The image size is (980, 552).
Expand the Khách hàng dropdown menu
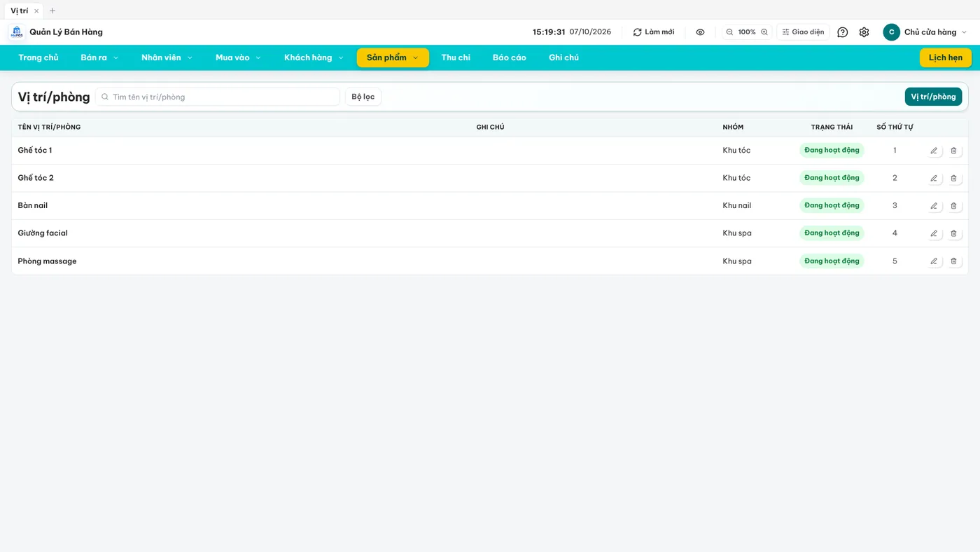point(314,57)
